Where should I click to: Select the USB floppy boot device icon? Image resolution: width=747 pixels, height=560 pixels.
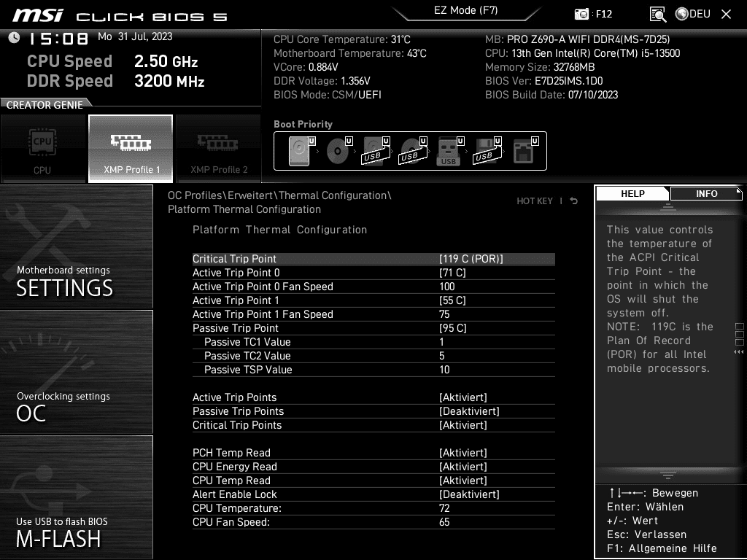tap(487, 151)
